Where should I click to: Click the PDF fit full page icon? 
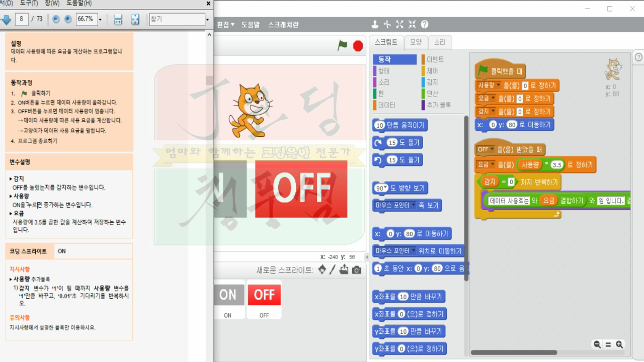135,19
